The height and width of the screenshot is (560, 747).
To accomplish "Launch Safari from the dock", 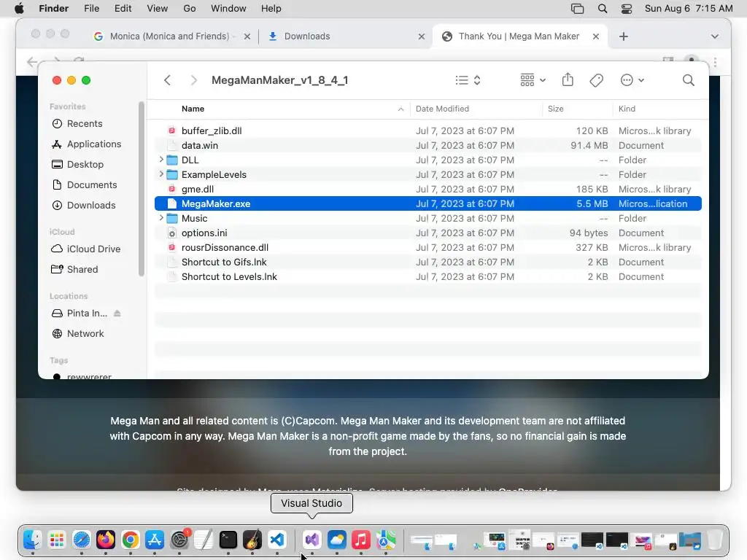I will click(x=82, y=540).
